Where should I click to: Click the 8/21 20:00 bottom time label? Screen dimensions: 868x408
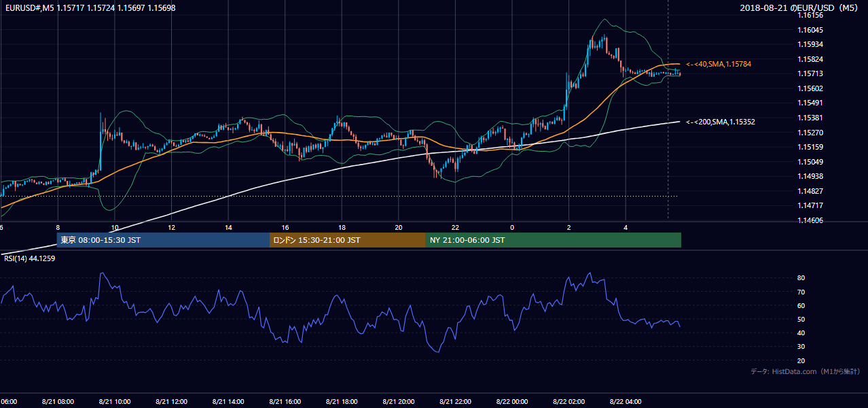coord(399,401)
